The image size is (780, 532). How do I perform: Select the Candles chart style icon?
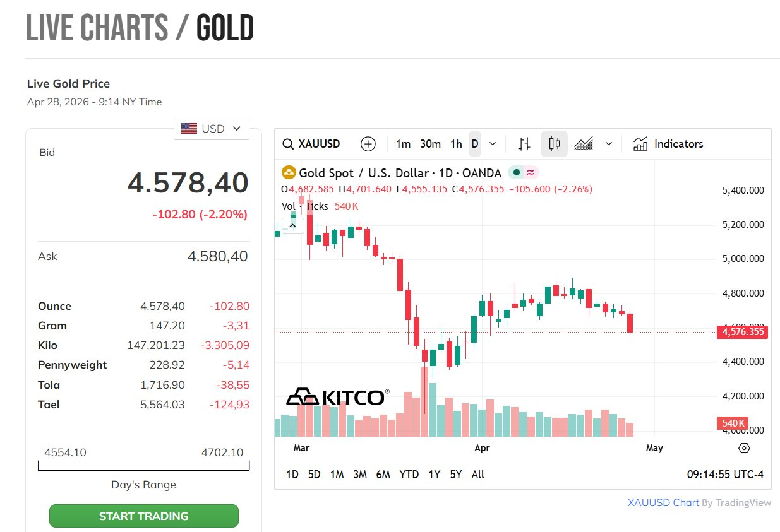click(x=554, y=144)
